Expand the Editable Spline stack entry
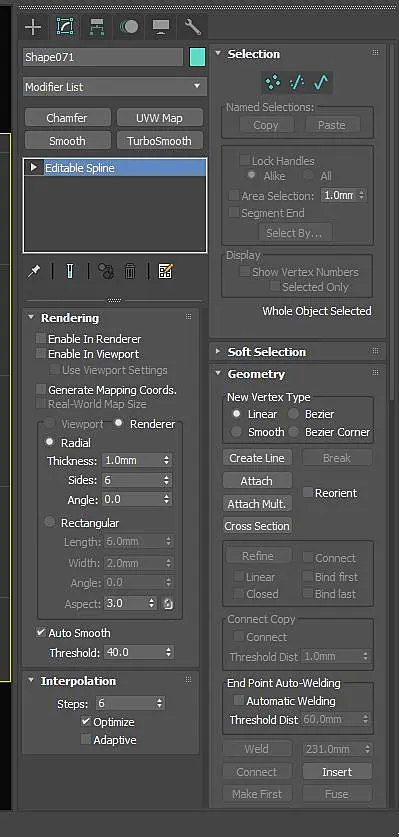The height and width of the screenshot is (837, 399). point(34,168)
